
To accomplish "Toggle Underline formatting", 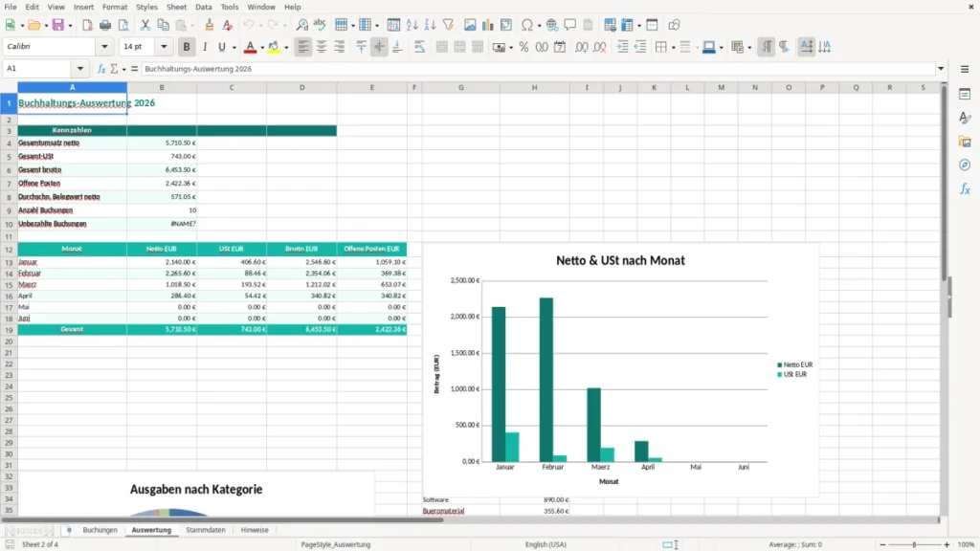I will pyautogui.click(x=221, y=47).
